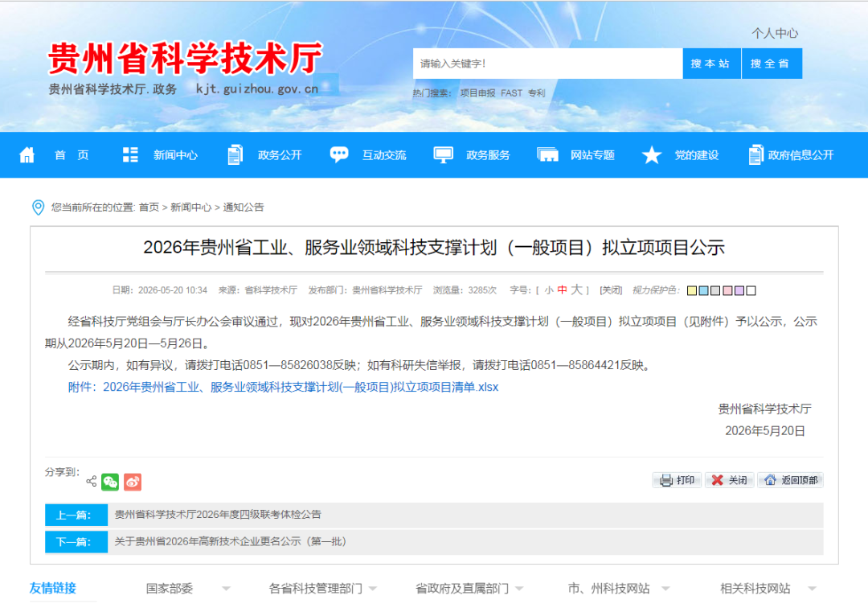Open 政务公开 menu item

tap(280, 155)
